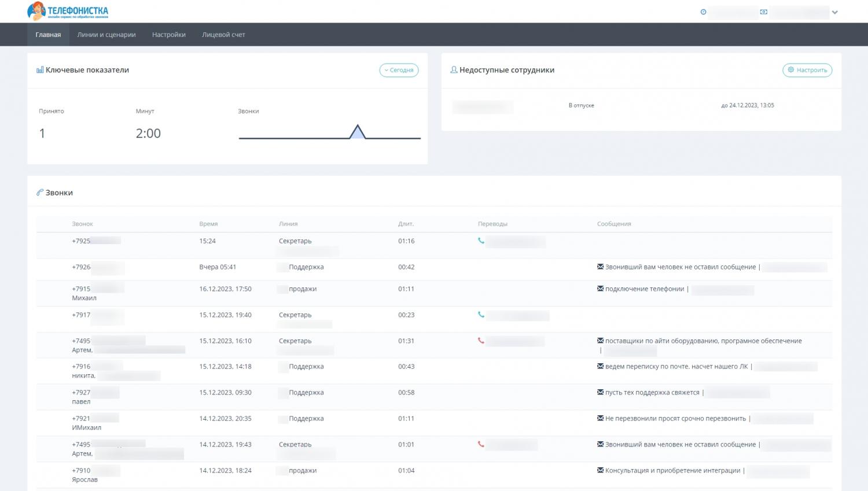Click the peak on the Звонки chart
This screenshot has width=868, height=491.
[358, 128]
